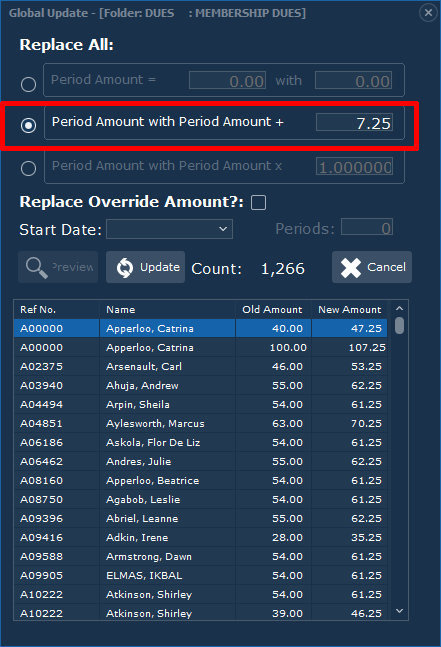Select the Period Amount plus radio option

[x=28, y=125]
